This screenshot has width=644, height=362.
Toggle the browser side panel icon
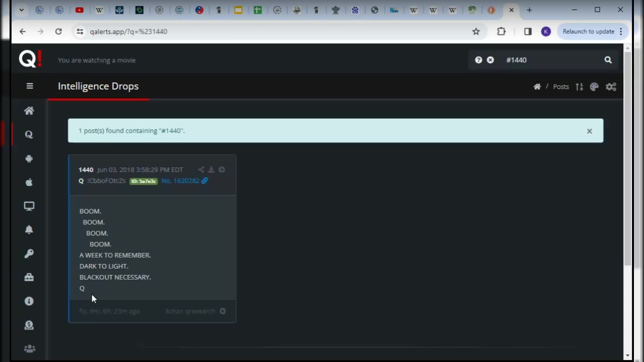coord(528,31)
